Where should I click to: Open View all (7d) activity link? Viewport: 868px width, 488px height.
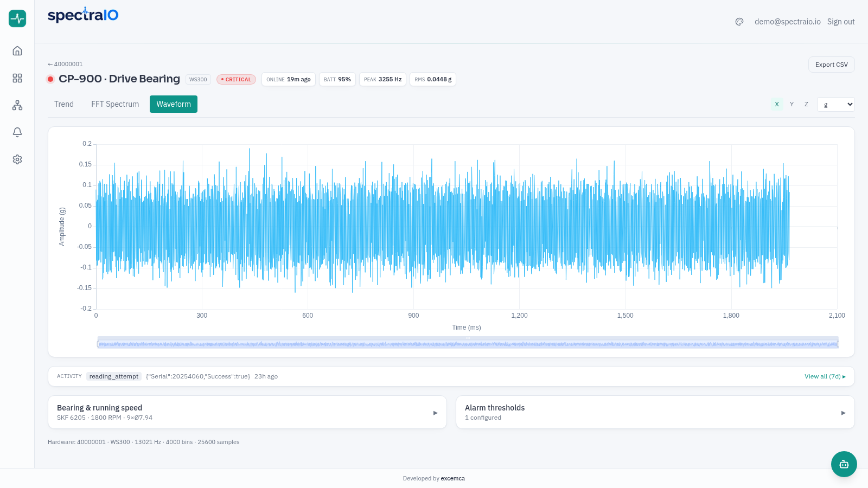click(825, 376)
